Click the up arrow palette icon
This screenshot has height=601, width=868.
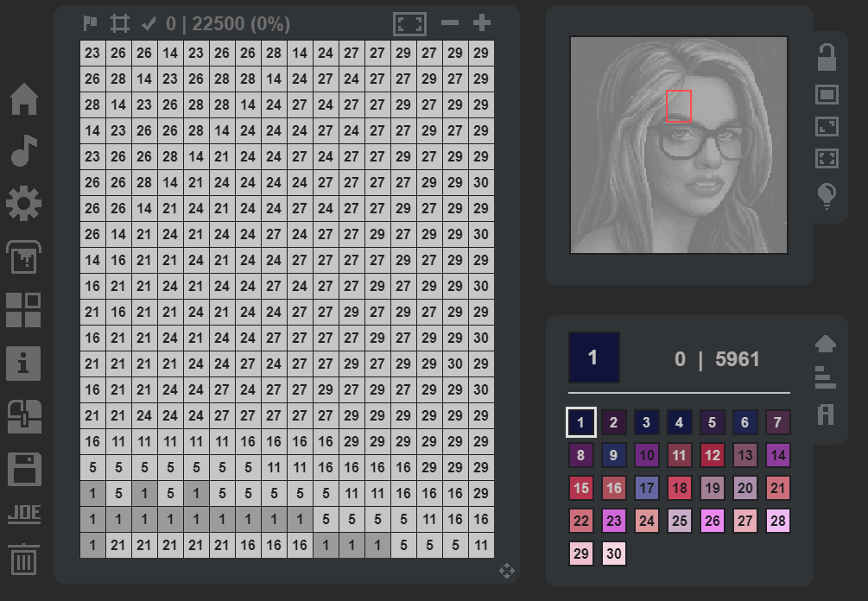point(826,344)
